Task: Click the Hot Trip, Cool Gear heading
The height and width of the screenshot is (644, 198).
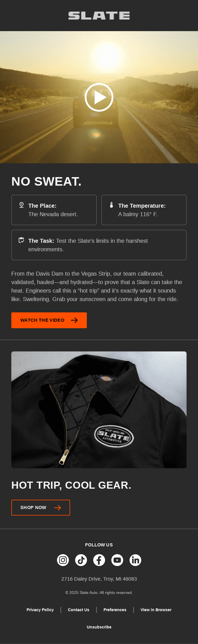Action: [71, 485]
